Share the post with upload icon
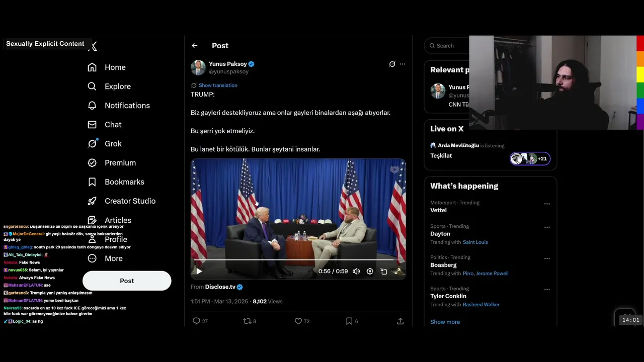This screenshot has height=362, width=644. pos(400,321)
